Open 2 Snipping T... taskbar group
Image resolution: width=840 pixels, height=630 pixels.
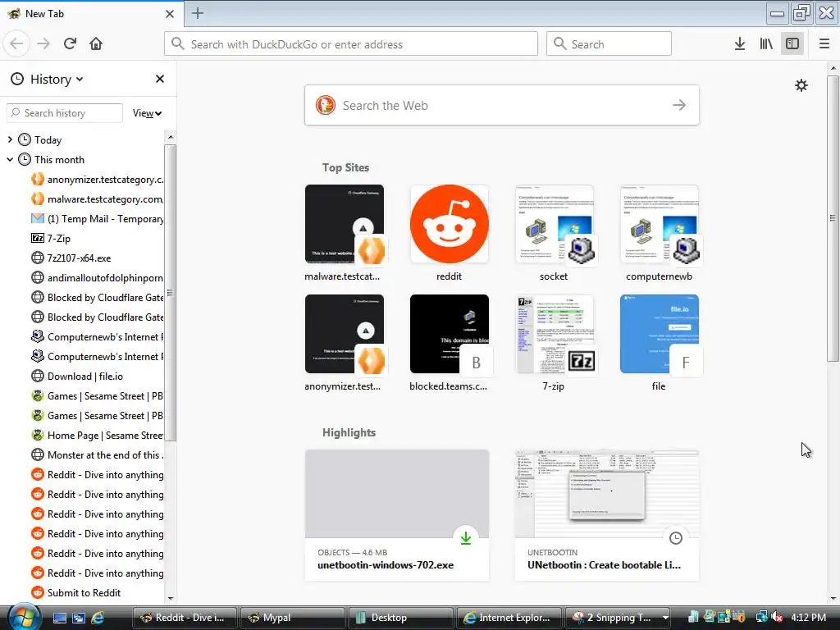pos(618,618)
